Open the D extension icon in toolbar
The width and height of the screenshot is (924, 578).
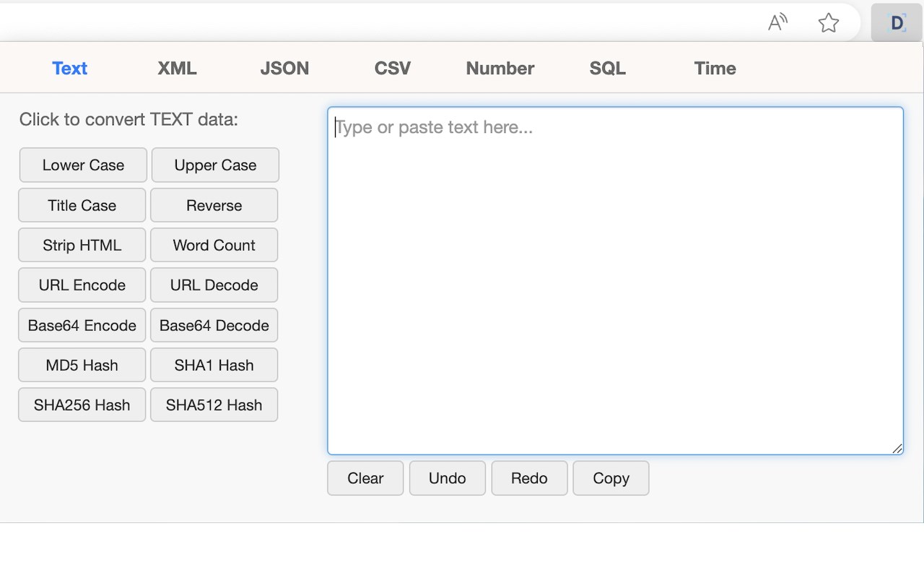point(897,23)
